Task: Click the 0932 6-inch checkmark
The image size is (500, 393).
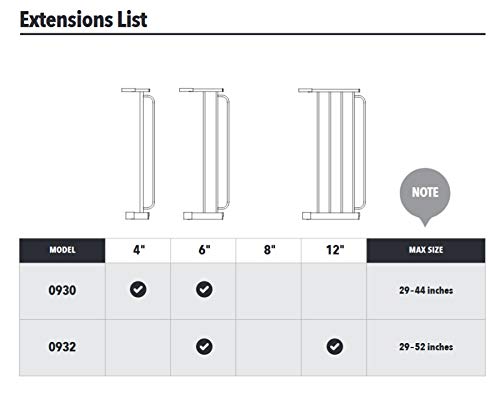Action: tap(204, 347)
